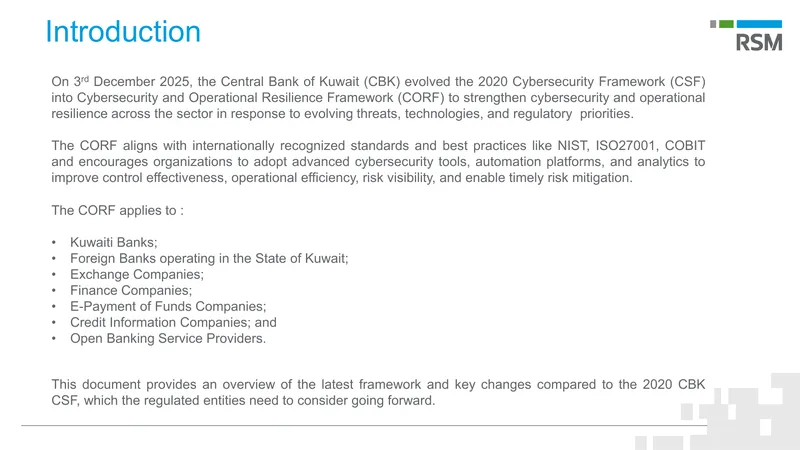Select the Kuwaiti Banks list item

click(x=114, y=242)
